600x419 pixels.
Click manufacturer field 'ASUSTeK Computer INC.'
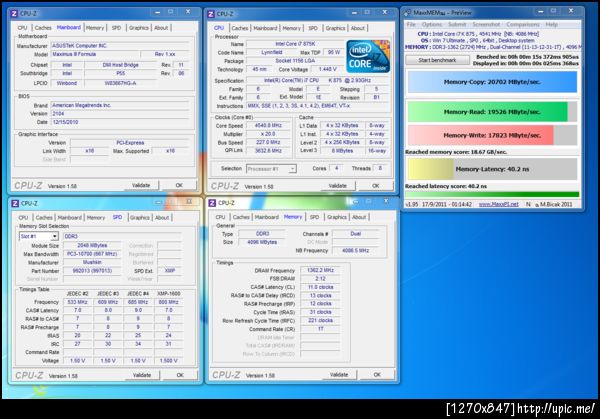point(120,46)
